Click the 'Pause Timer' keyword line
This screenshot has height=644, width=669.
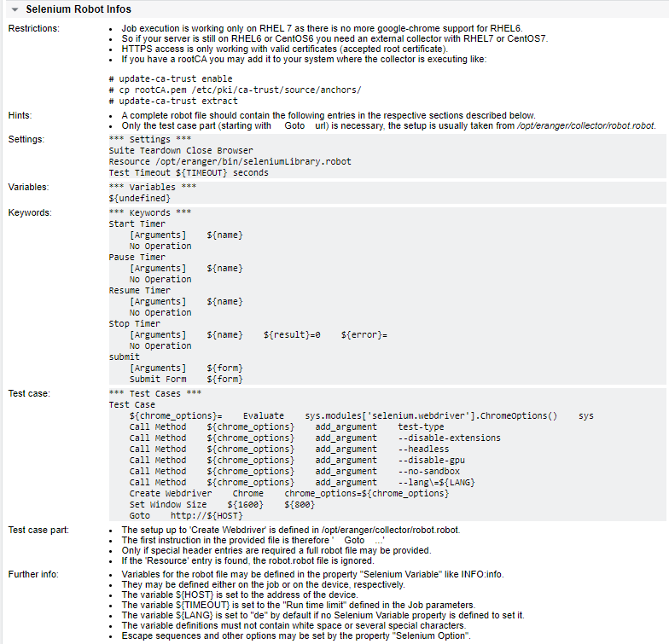[x=137, y=258]
